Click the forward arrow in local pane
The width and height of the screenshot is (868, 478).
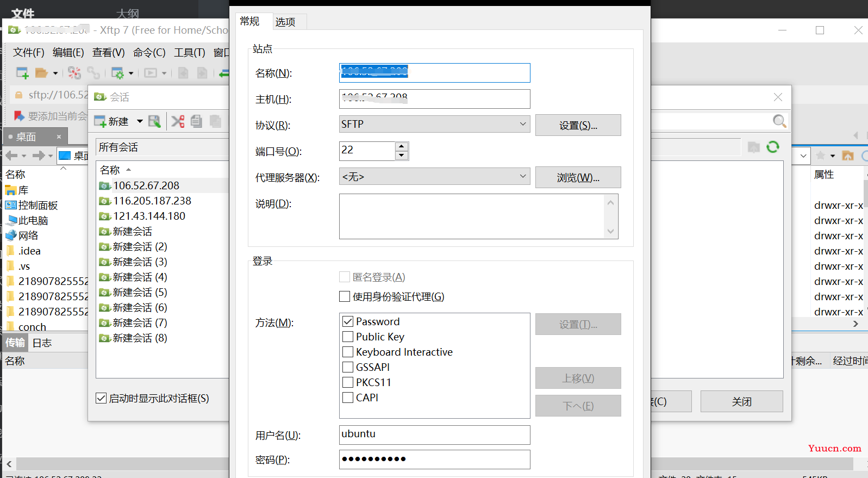(39, 156)
